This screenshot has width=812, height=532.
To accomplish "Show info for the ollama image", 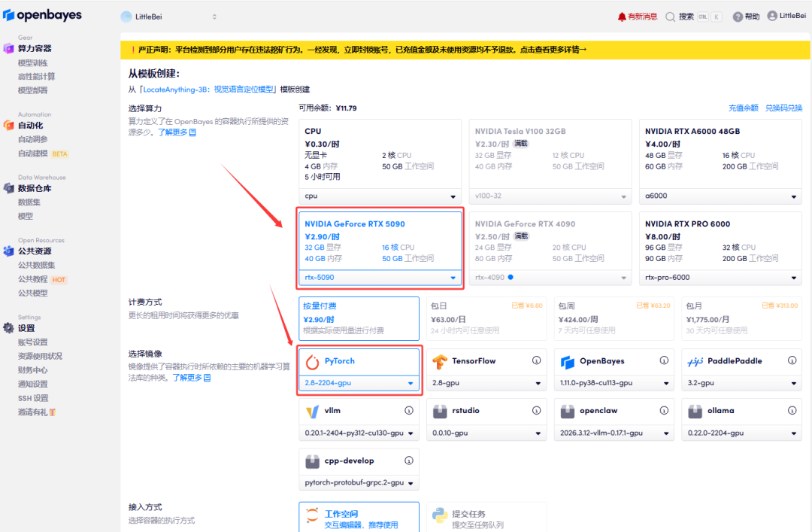I will click(792, 410).
